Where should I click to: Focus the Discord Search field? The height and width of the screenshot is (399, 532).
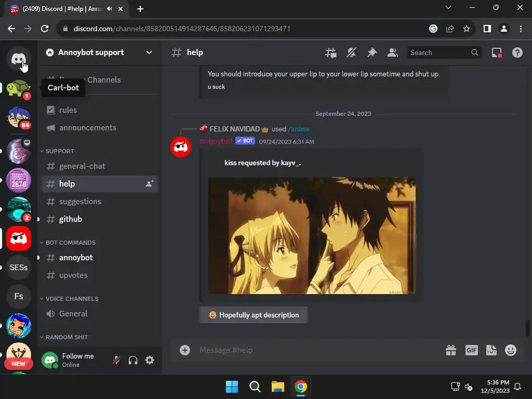(444, 52)
